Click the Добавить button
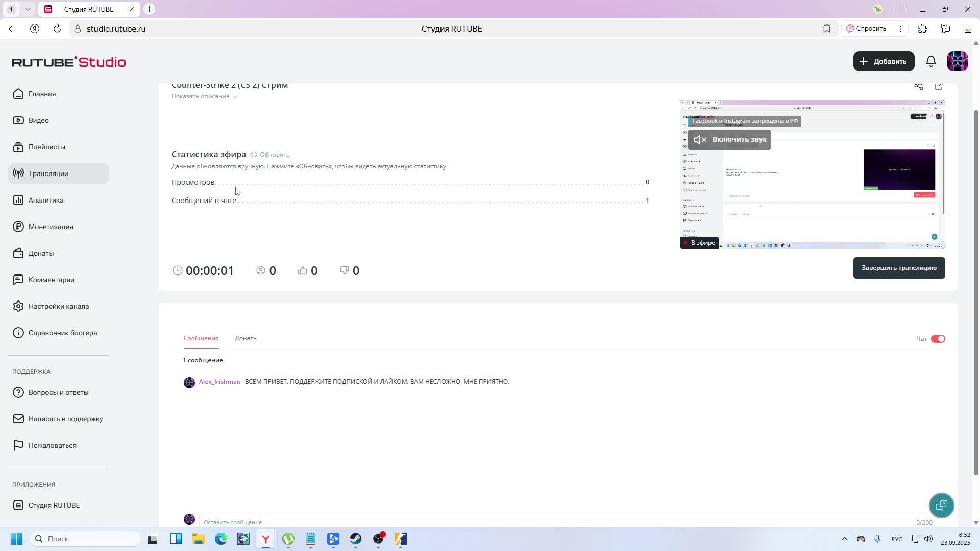Image resolution: width=980 pixels, height=551 pixels. [x=883, y=61]
